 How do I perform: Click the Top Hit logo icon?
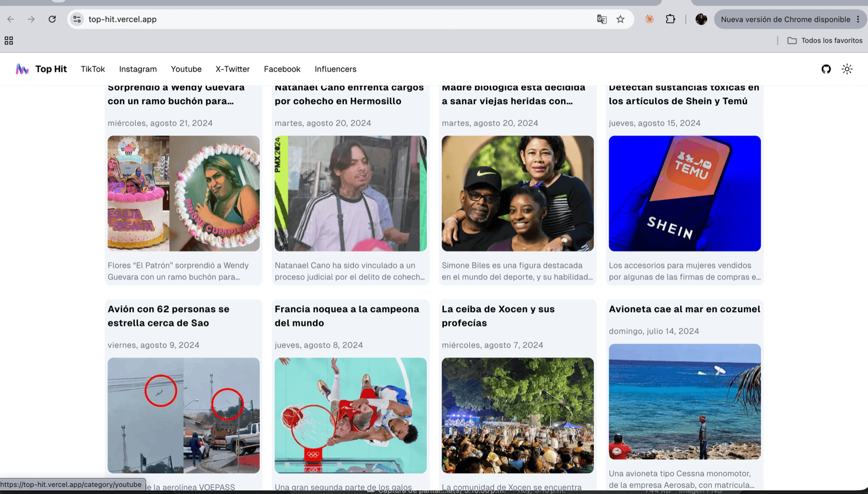(x=22, y=69)
